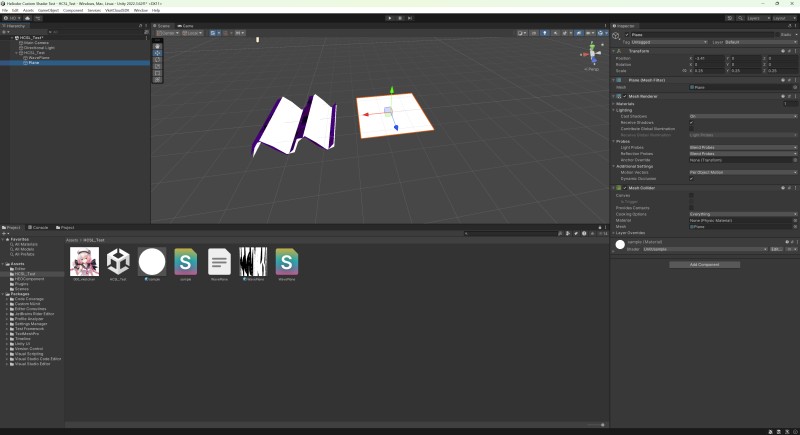The width and height of the screenshot is (800, 435).
Task: Open the Cast Shadows dropdown
Action: point(742,116)
